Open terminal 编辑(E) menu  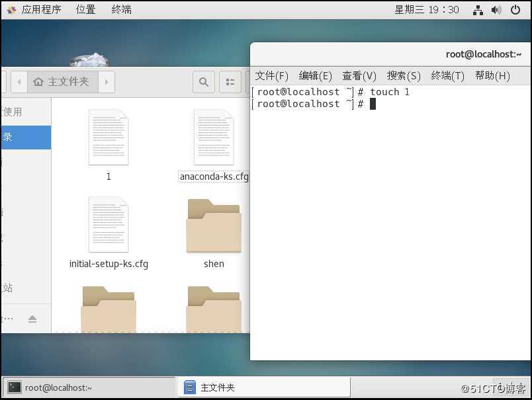tap(315, 75)
